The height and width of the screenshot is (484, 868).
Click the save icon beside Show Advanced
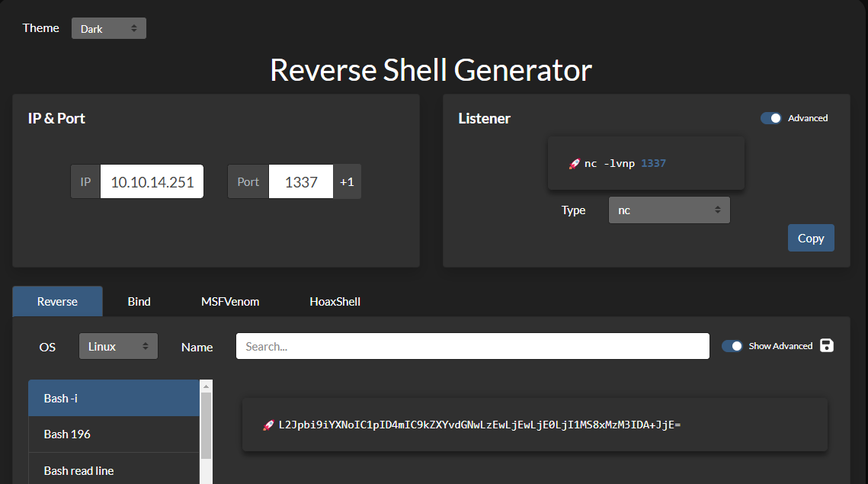pos(827,346)
